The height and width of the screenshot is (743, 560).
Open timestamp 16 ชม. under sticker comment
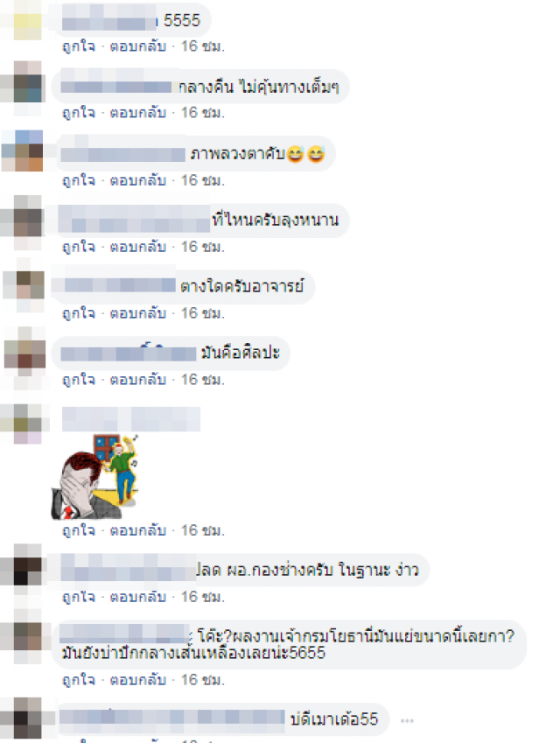(x=203, y=530)
